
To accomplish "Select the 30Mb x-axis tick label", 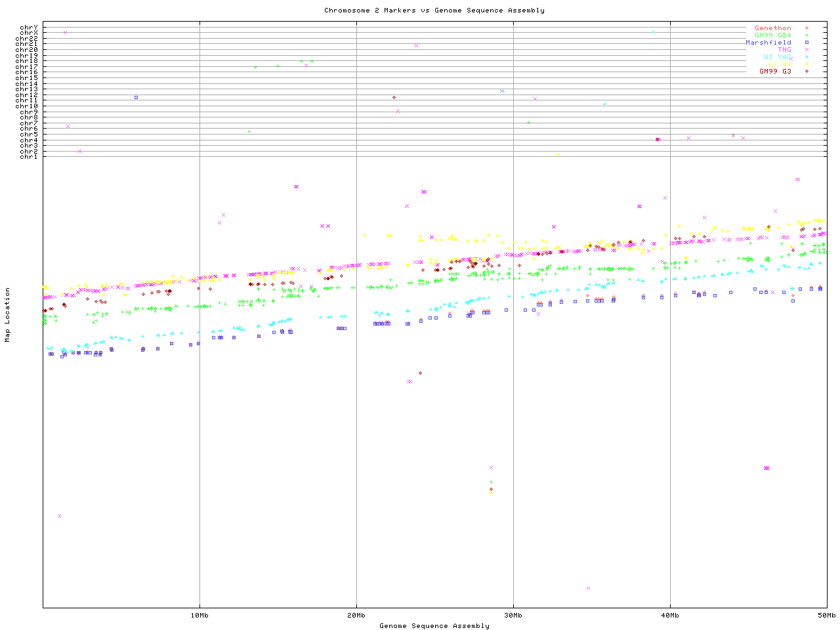I will (513, 615).
